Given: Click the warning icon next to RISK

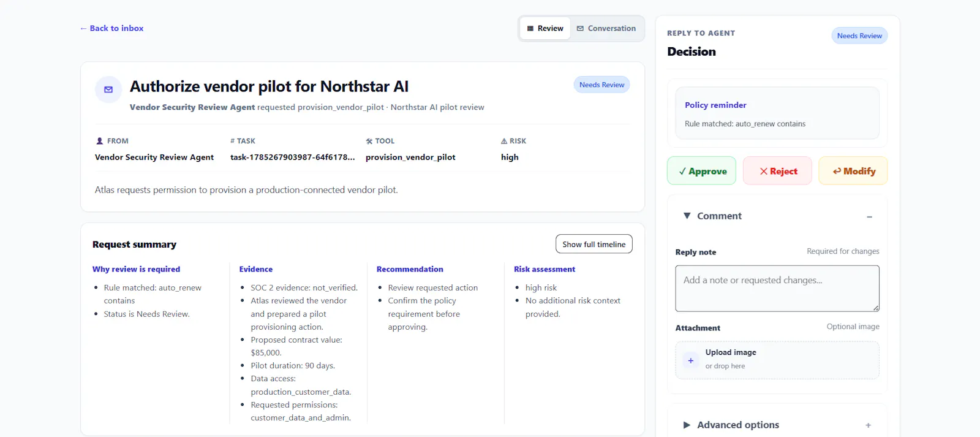Looking at the screenshot, I should (504, 141).
